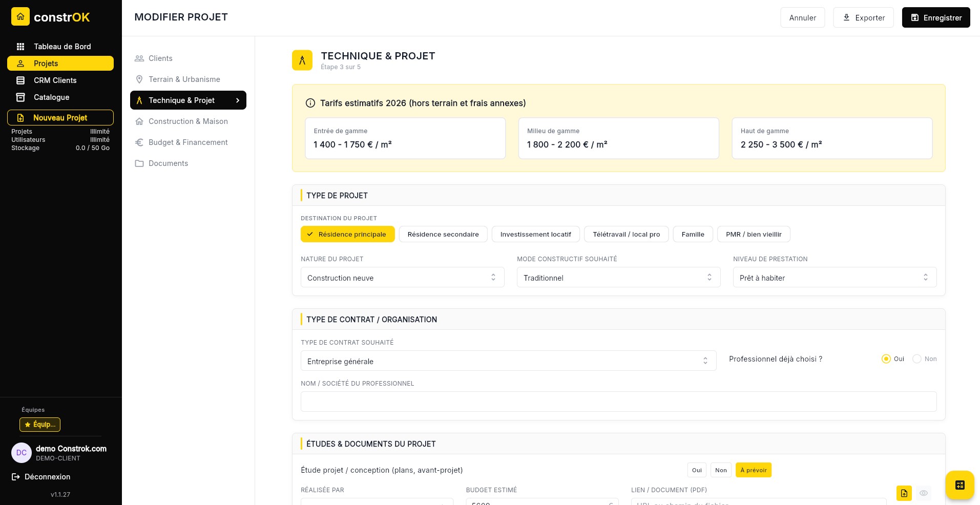Open the CRM Clients menu item
This screenshot has width=980, height=505.
point(55,80)
